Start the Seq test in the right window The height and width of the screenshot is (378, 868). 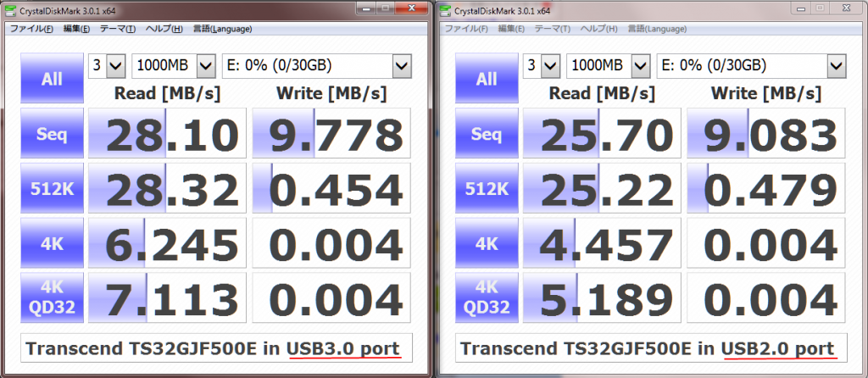point(487,133)
